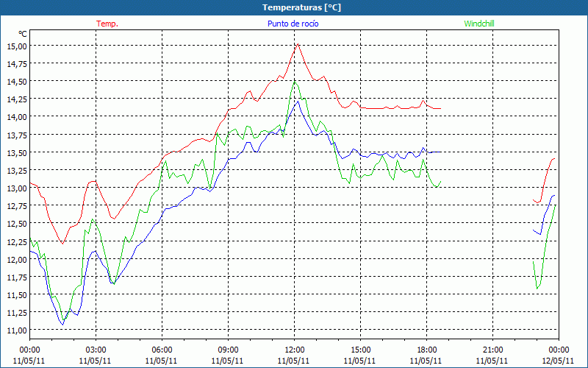Click the 11,75 y-axis value
The image size is (588, 368).
(17, 277)
